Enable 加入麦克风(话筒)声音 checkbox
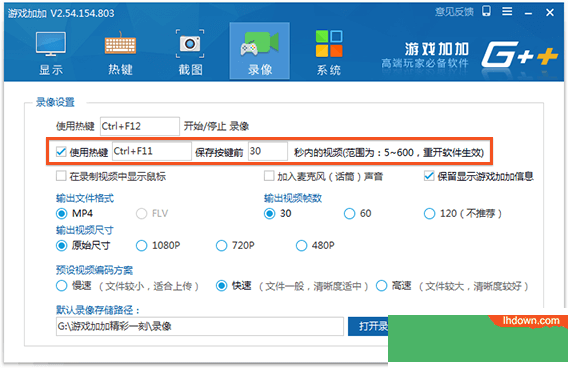Image resolution: width=568 pixels, height=368 pixels. (x=269, y=176)
